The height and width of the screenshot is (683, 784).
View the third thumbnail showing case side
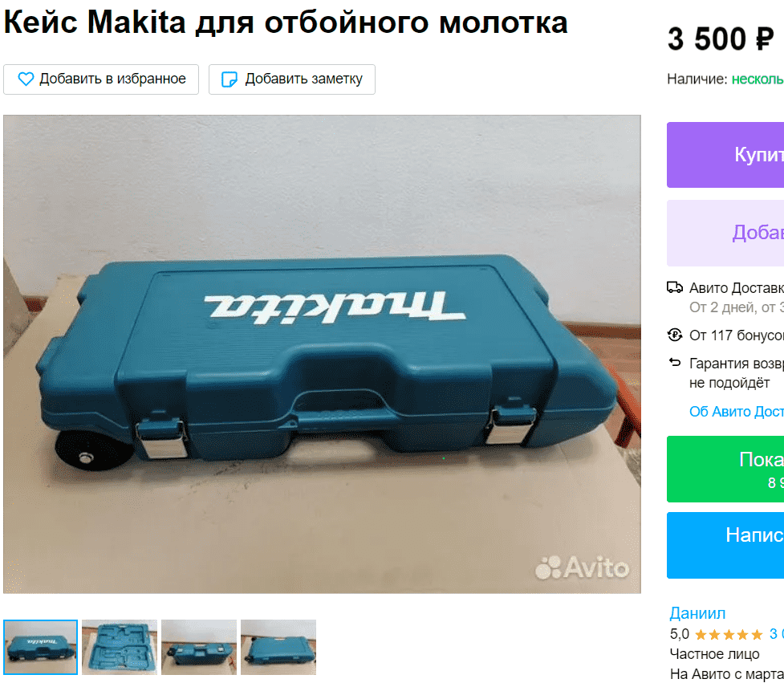point(199,647)
